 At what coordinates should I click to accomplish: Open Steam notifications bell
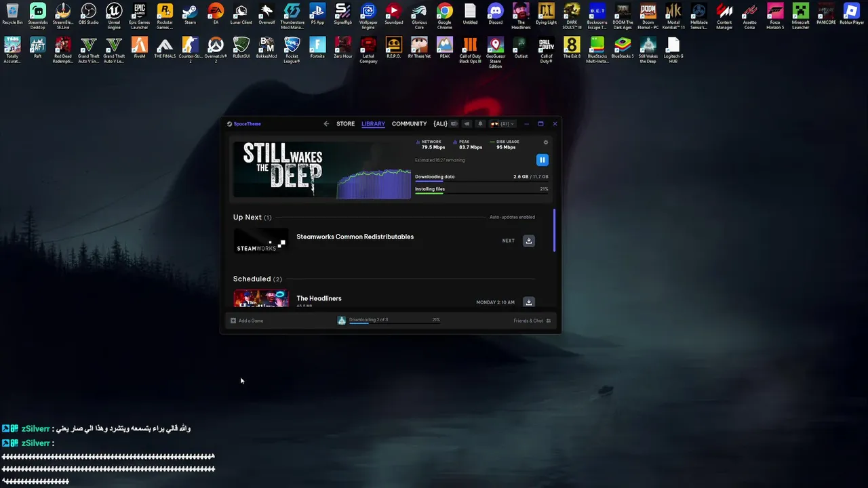[x=480, y=124]
